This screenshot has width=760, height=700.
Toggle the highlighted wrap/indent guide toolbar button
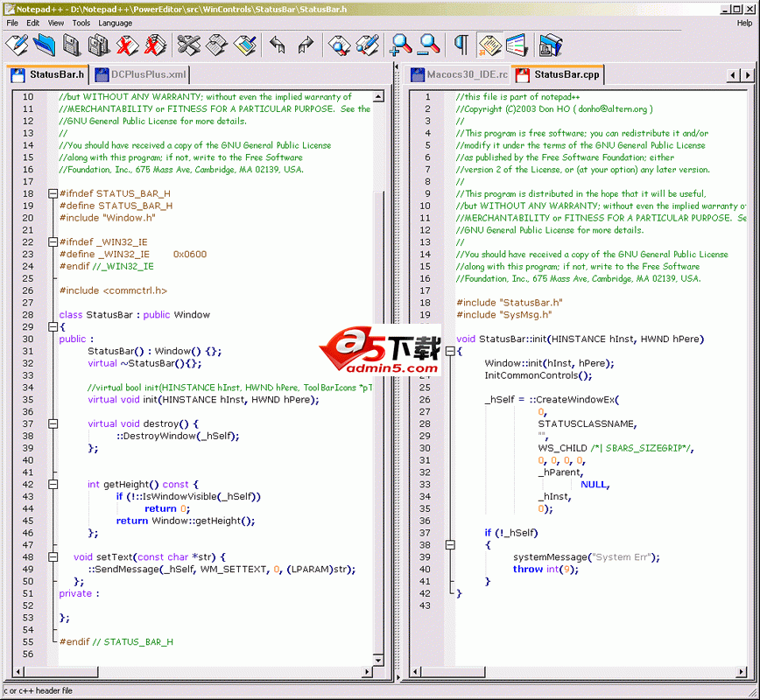tap(489, 44)
